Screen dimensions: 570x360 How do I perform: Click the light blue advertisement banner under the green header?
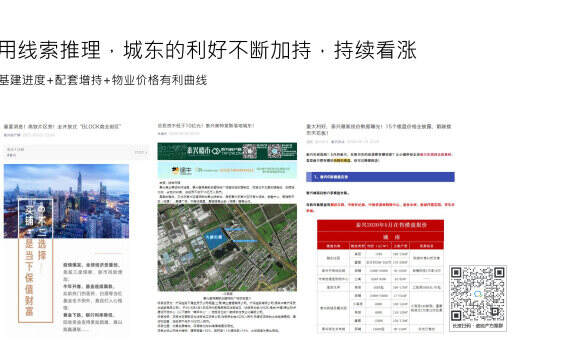point(227,170)
